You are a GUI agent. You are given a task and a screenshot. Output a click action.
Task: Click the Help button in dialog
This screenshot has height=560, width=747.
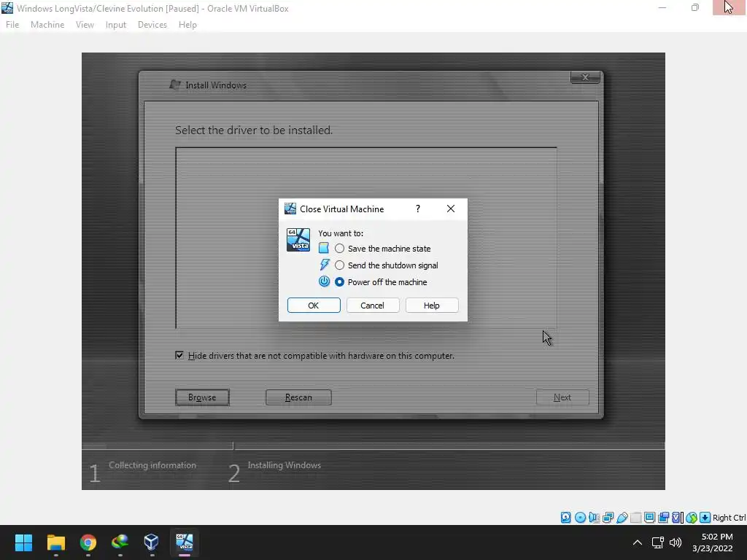click(432, 306)
